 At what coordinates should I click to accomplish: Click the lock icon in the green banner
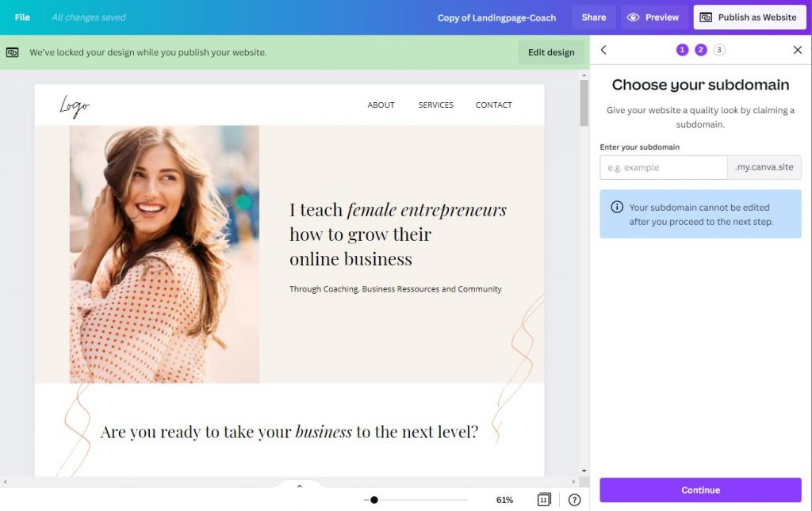[x=11, y=51]
